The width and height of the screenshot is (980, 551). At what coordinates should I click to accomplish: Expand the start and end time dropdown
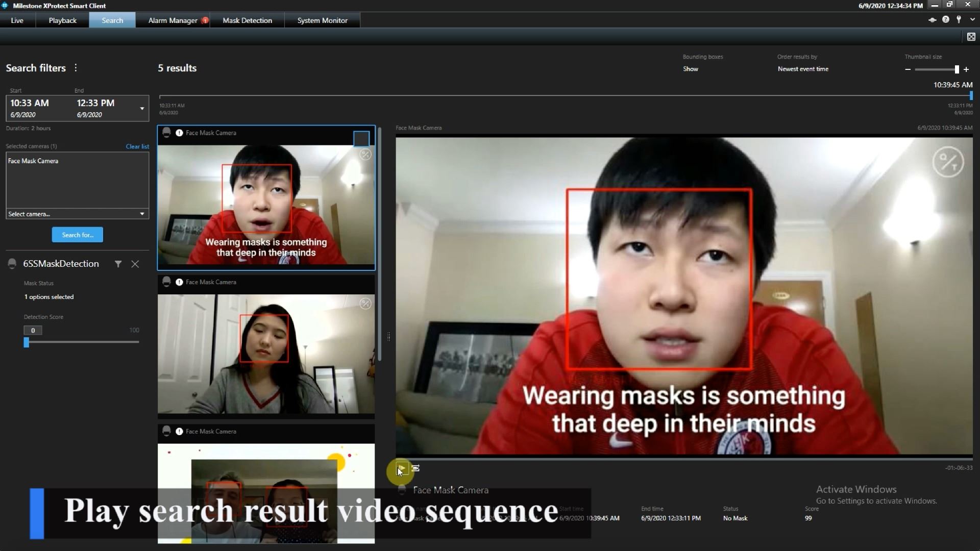142,108
